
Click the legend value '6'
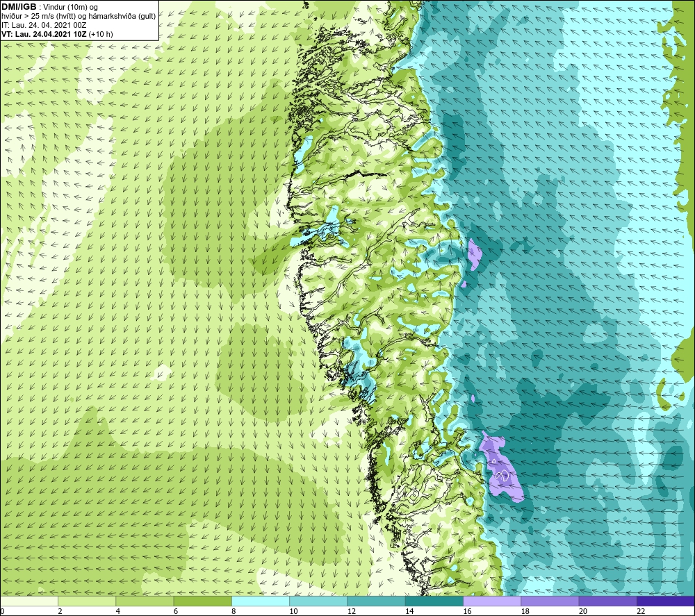pos(176,612)
